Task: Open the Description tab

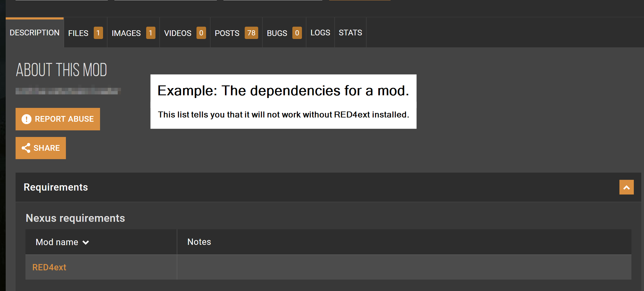Action: click(x=34, y=33)
